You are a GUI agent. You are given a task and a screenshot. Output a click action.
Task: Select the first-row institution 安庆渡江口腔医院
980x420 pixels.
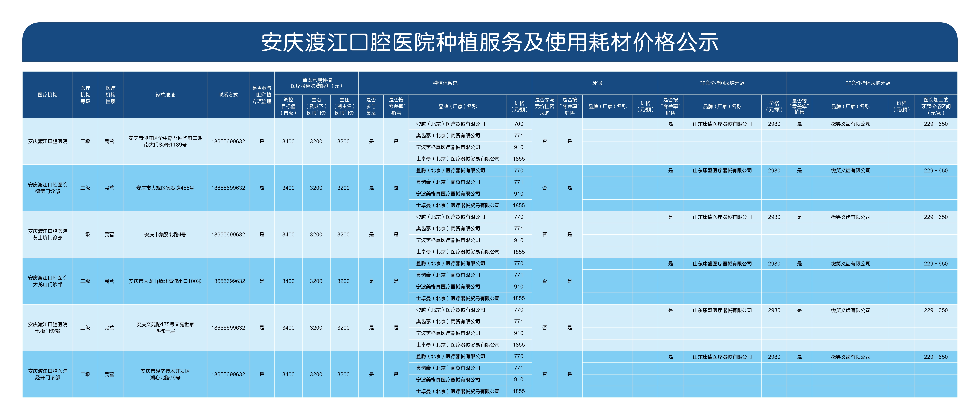(x=48, y=141)
